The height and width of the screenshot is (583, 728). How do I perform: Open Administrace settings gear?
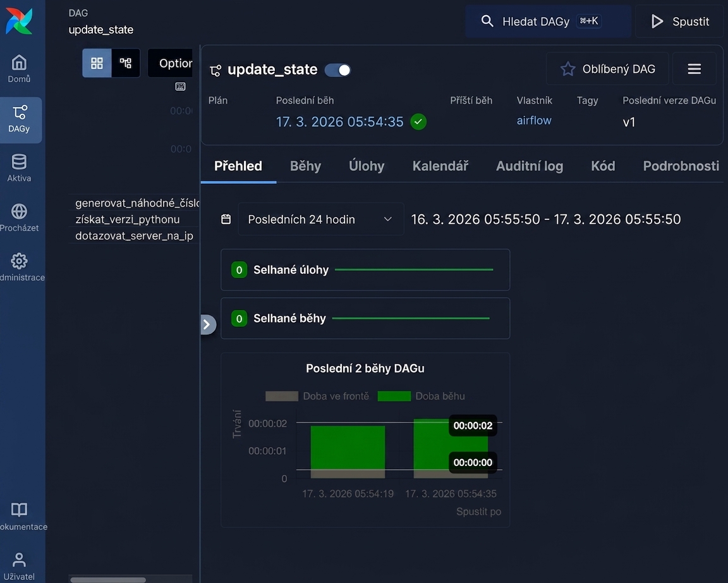pos(19,267)
